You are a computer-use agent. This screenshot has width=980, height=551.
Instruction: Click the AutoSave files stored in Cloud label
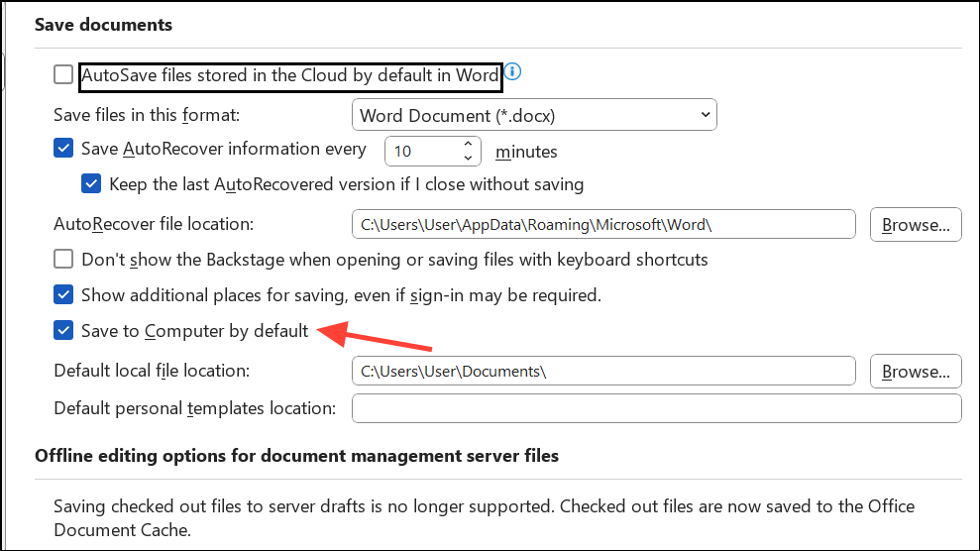tap(290, 75)
